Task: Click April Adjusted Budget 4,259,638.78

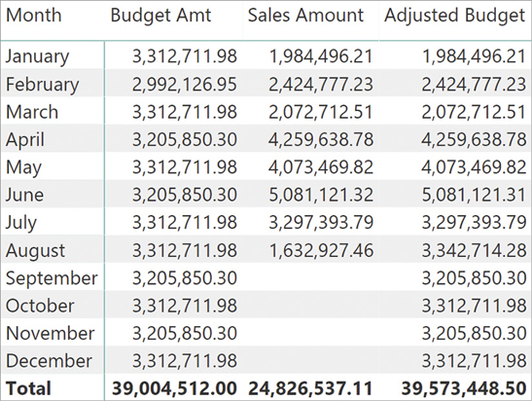Action: (474, 140)
